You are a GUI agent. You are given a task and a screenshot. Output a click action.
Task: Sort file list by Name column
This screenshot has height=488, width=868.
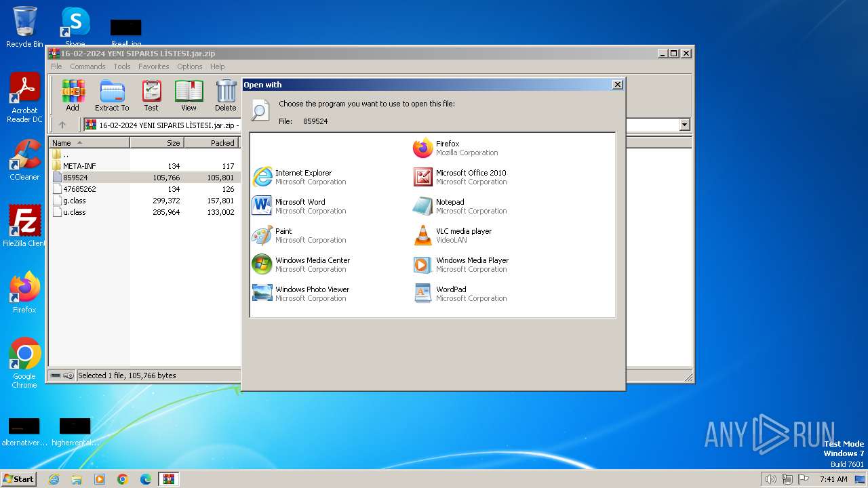pos(89,142)
